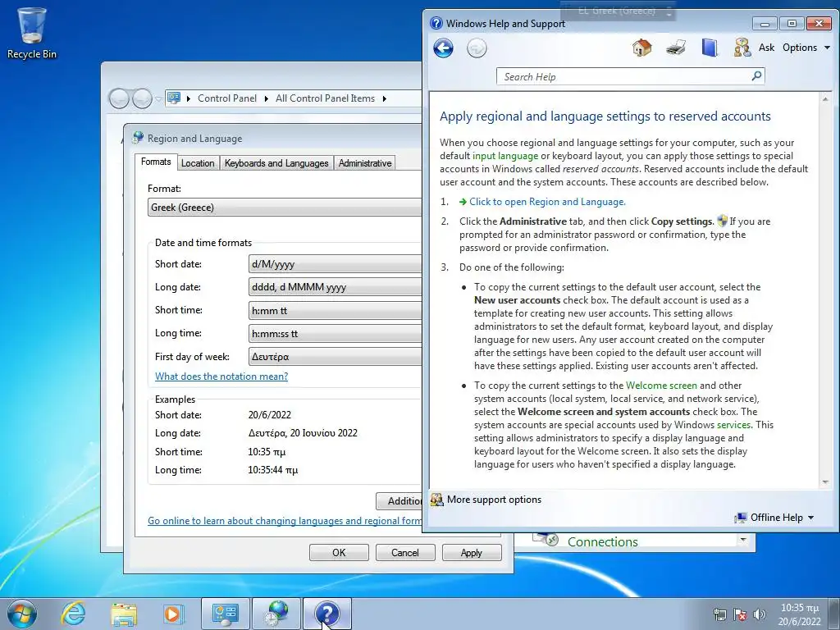Click the Control Panel forward arrow button
Viewport: 840px width, 630px height.
click(142, 98)
